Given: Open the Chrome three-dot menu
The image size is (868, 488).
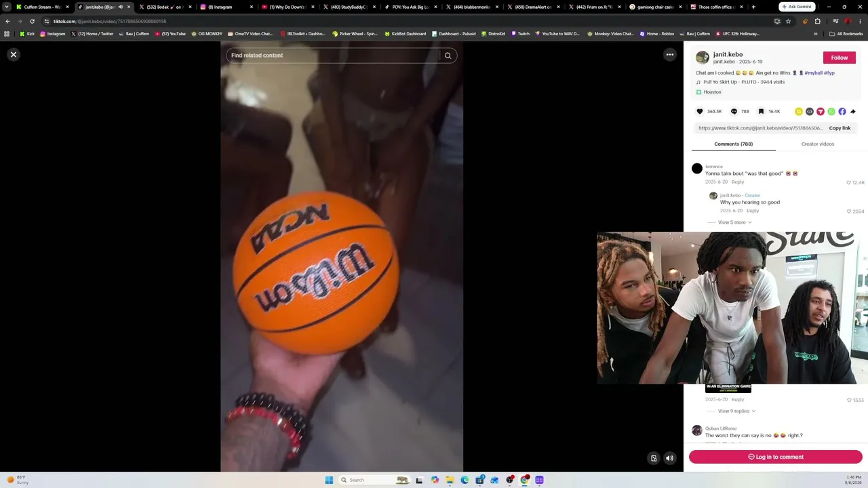Looking at the screenshot, I should coord(860,21).
